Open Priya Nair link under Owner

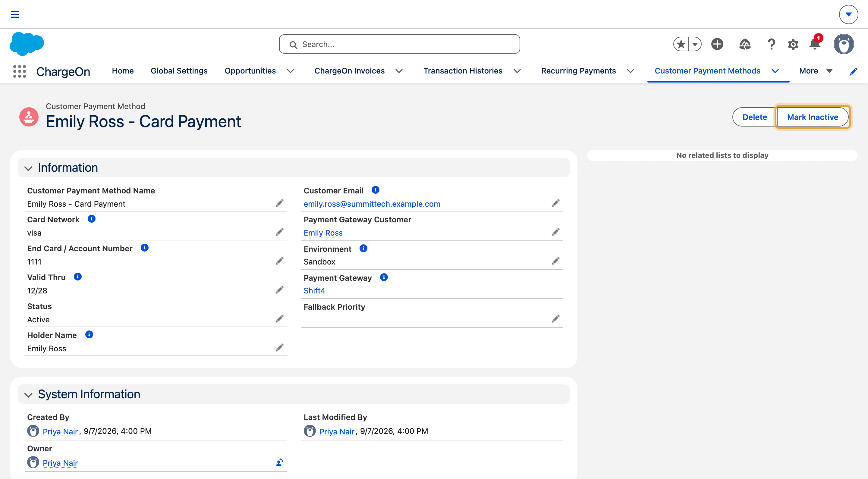[60, 463]
